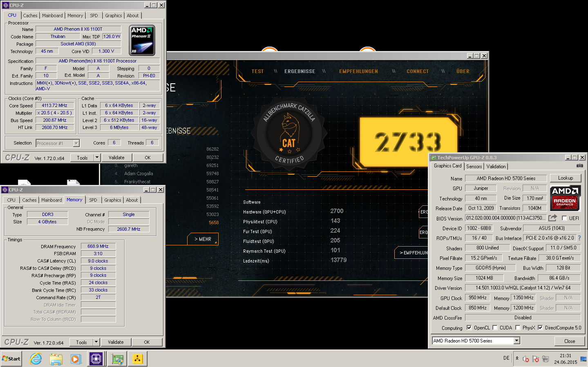The width and height of the screenshot is (588, 367).
Task: Open Windows Explorer folder icon in taskbar
Action: coord(56,359)
